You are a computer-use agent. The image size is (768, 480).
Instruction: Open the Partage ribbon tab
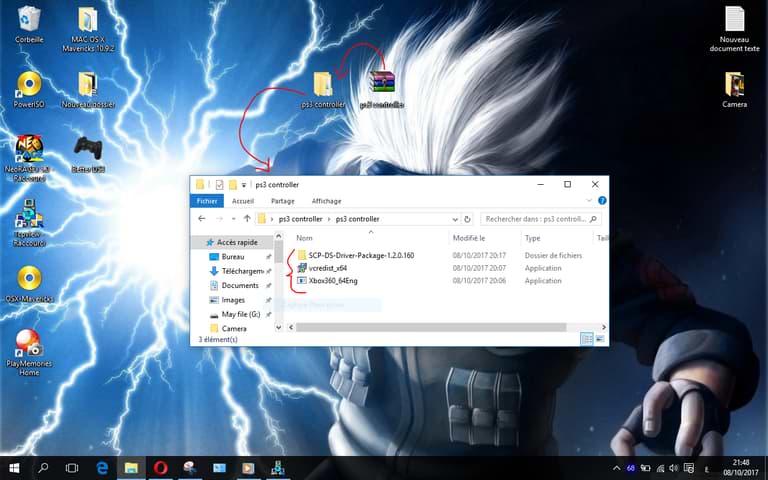pos(283,201)
